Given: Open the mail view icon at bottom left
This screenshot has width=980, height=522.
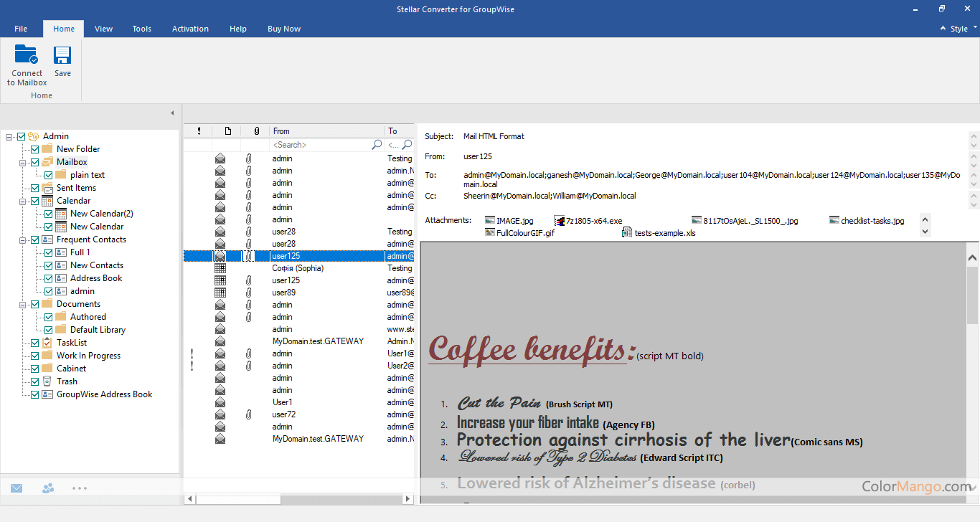Looking at the screenshot, I should coord(17,488).
